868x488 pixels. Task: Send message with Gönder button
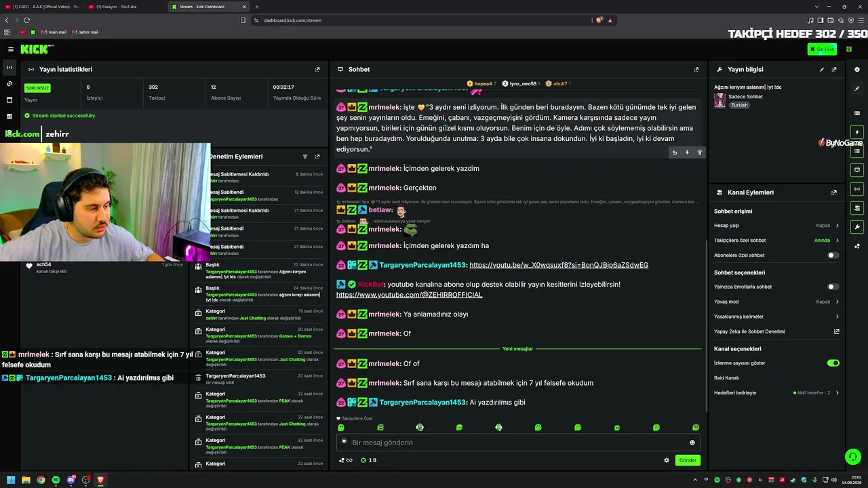tap(688, 460)
